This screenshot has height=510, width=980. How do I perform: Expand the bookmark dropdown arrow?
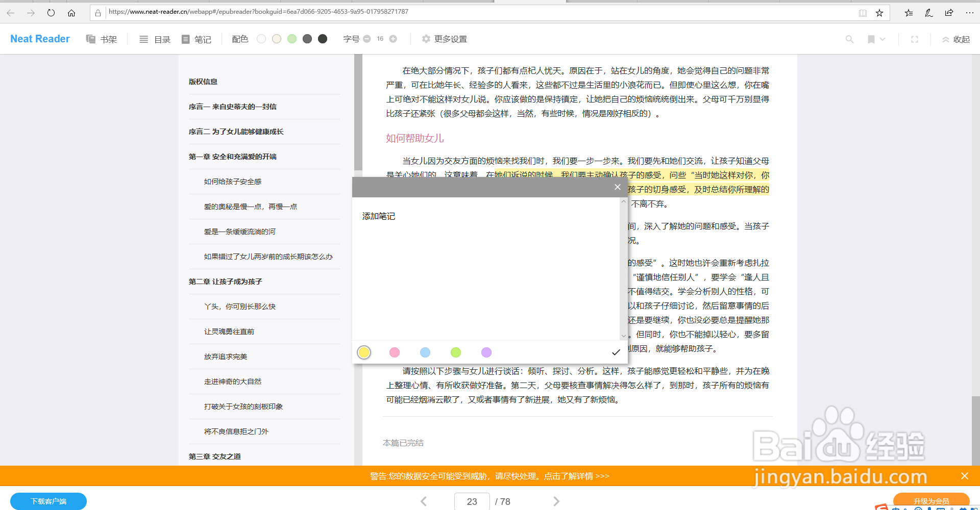pos(883,39)
